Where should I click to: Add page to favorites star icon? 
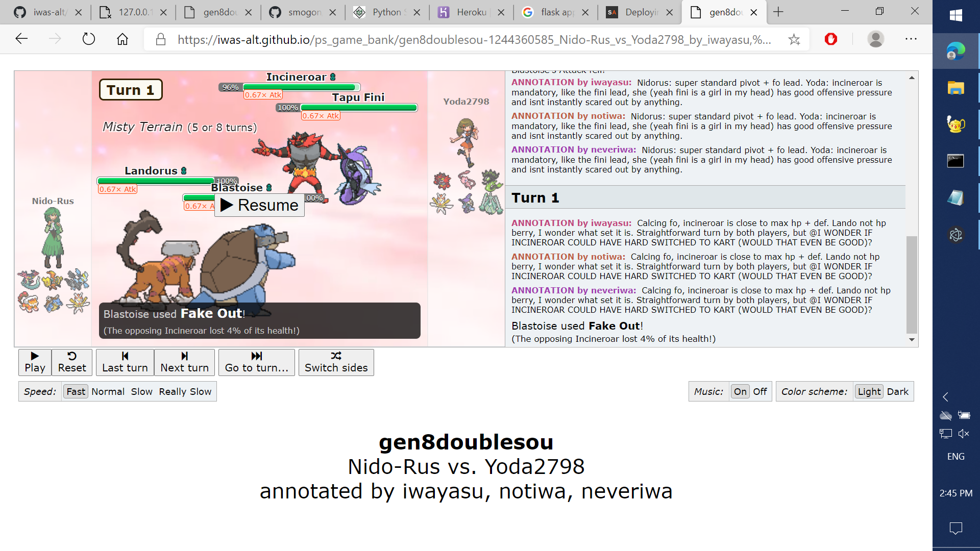[x=794, y=39]
